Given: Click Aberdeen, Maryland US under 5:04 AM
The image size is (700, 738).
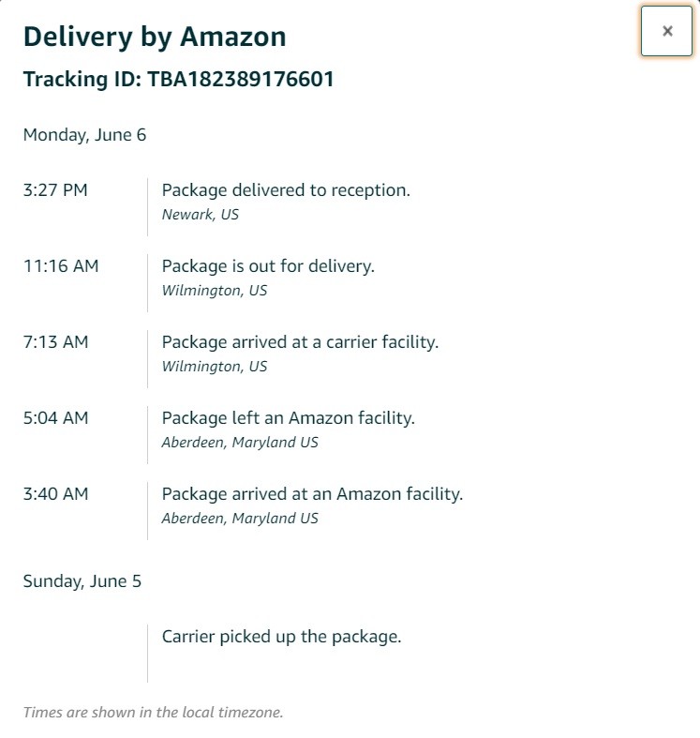Looking at the screenshot, I should 240,443.
